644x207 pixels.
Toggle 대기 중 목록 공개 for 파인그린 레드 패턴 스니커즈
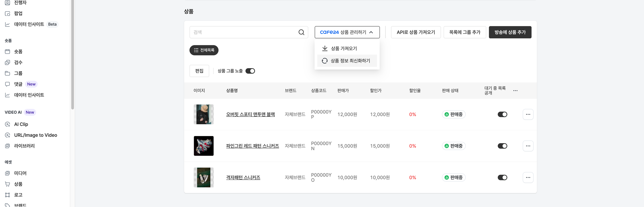click(x=502, y=146)
